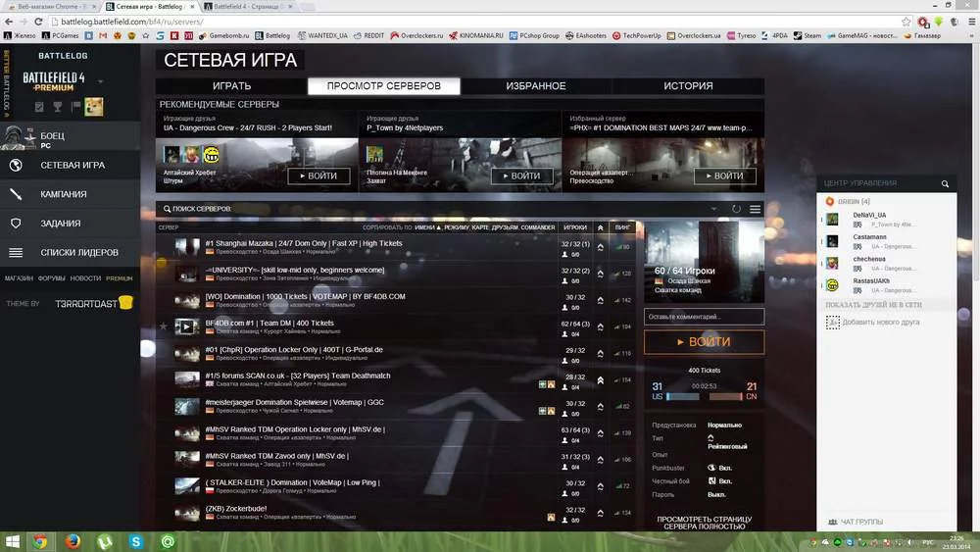Open the T3RRORTOAST theme link

(94, 303)
